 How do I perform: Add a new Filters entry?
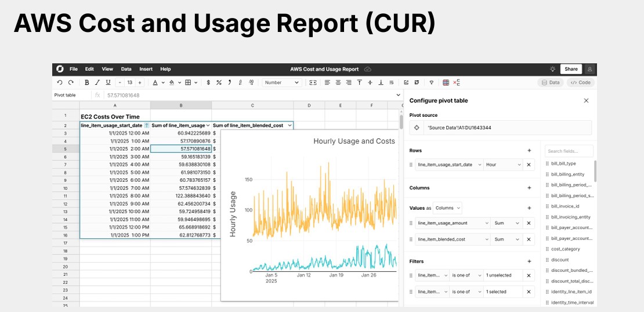click(x=529, y=261)
